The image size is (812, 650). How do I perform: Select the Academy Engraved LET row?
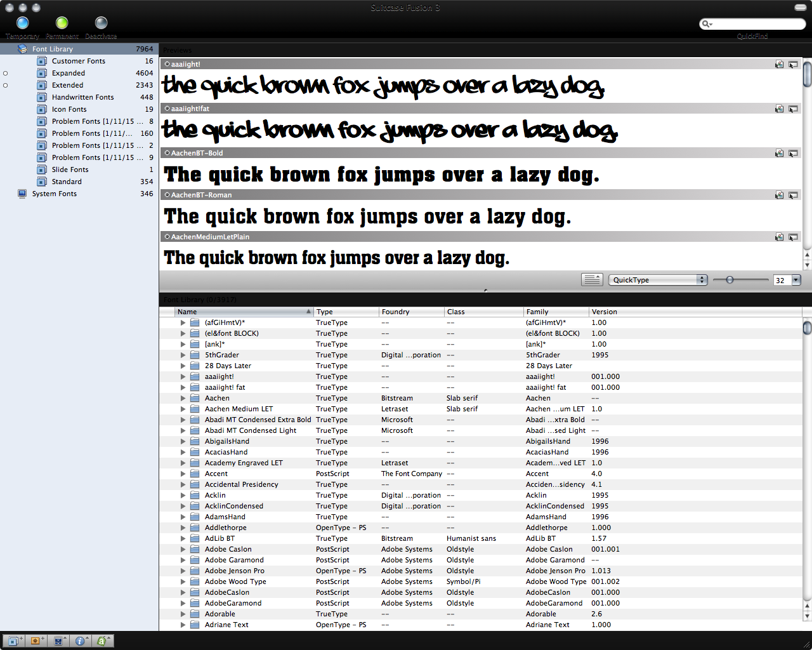[x=480, y=463]
